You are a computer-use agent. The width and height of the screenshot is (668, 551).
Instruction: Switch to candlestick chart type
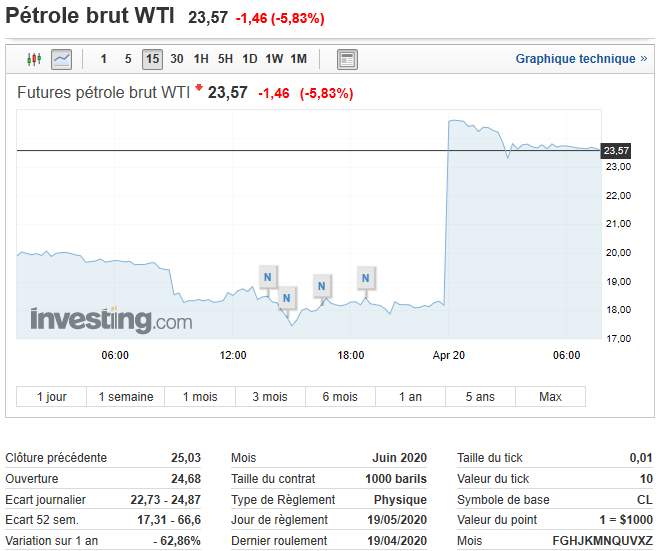click(x=35, y=59)
